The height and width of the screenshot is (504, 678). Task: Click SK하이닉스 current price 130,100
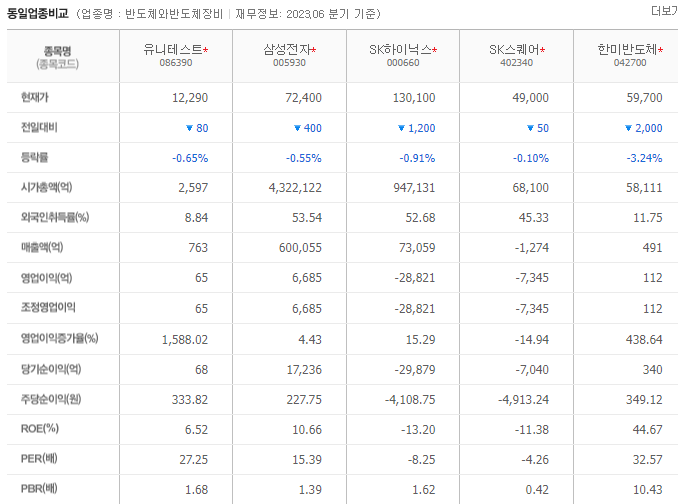click(x=414, y=98)
